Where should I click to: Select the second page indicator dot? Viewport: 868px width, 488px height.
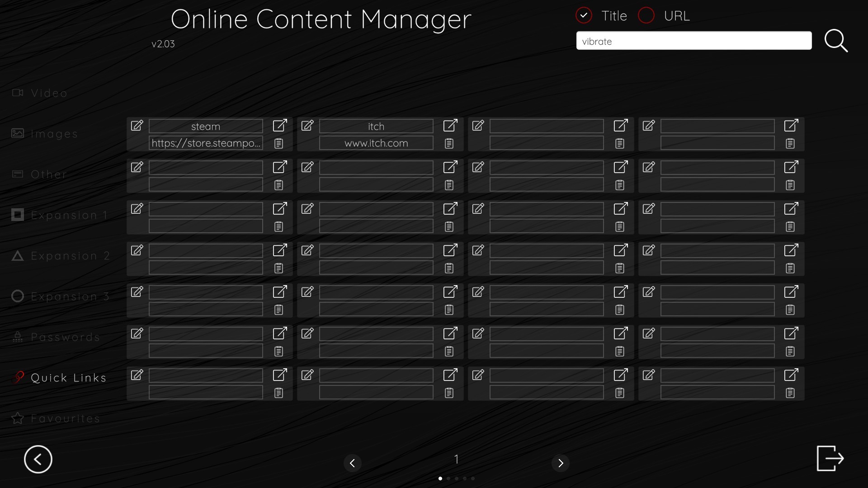(x=448, y=479)
